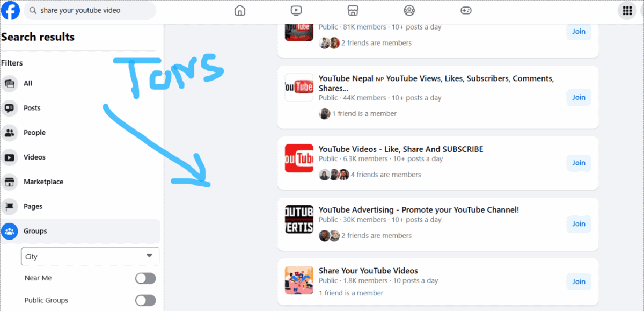Open the apps grid menu icon
Image resolution: width=644 pixels, height=311 pixels.
tap(627, 11)
